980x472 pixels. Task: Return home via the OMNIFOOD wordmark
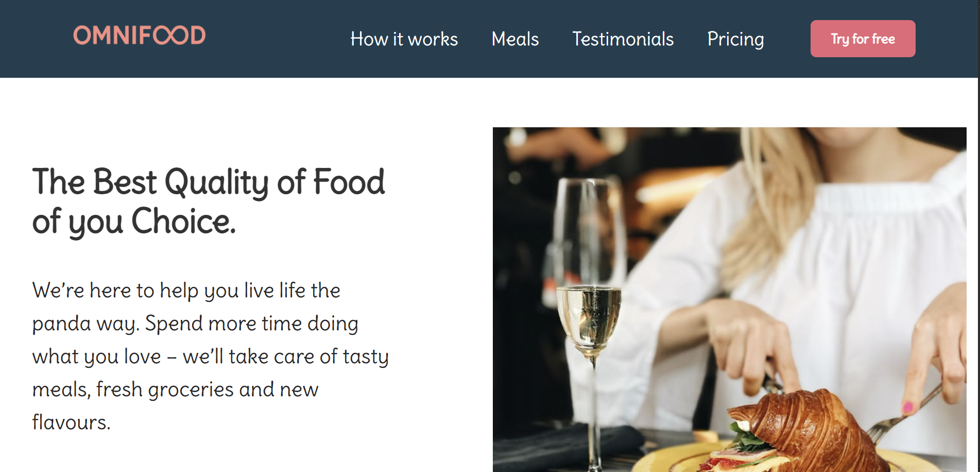coord(140,36)
